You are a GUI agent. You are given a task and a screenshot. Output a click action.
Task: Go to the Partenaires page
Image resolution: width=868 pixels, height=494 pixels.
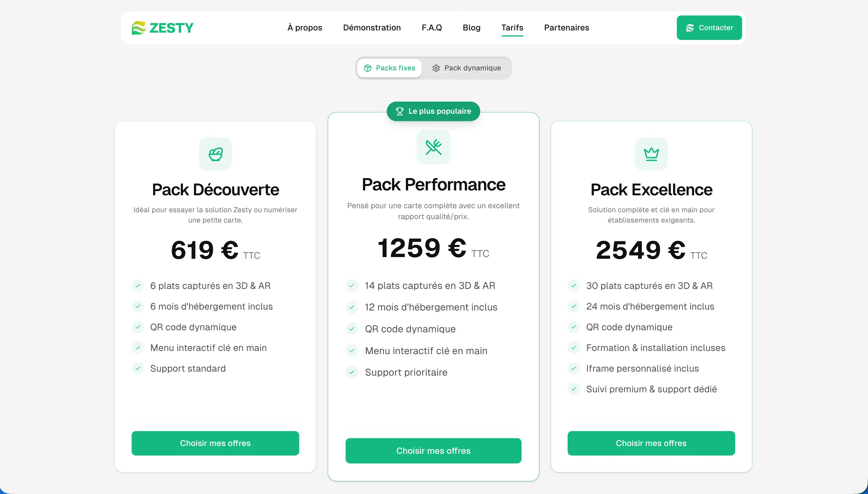tap(566, 28)
